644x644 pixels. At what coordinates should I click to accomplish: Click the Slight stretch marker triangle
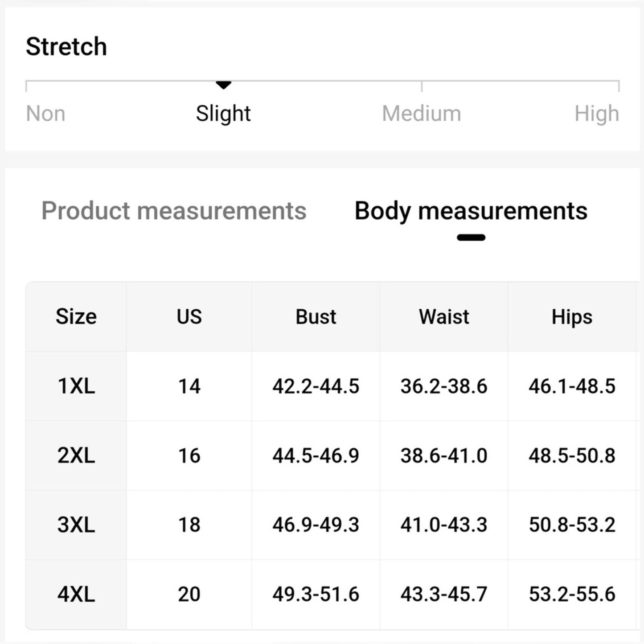(x=223, y=85)
